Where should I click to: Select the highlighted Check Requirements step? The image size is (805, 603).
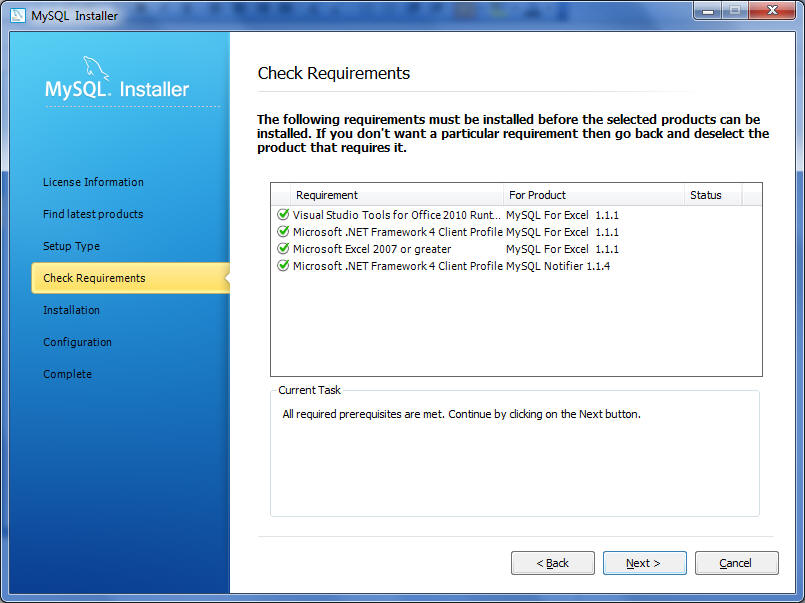(130, 278)
